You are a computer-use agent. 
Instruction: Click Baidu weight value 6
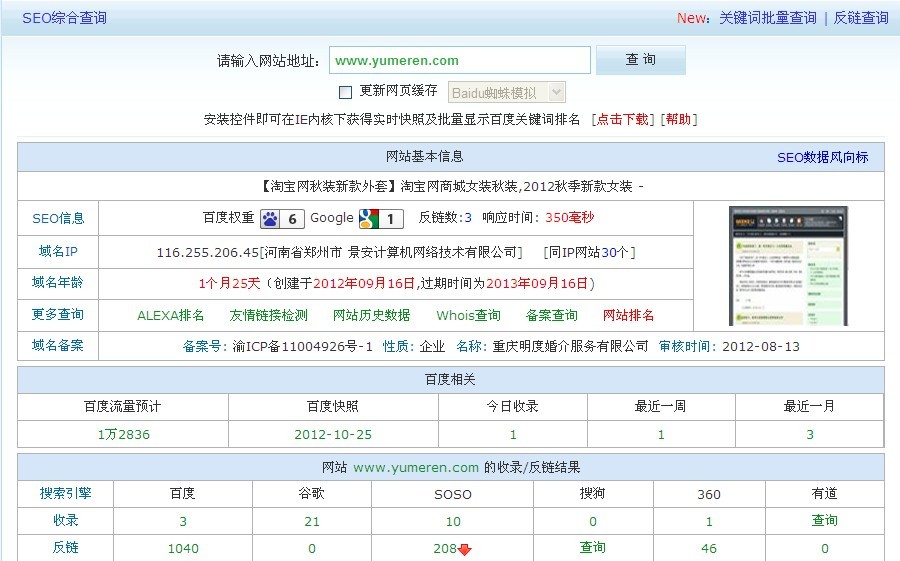point(293,219)
